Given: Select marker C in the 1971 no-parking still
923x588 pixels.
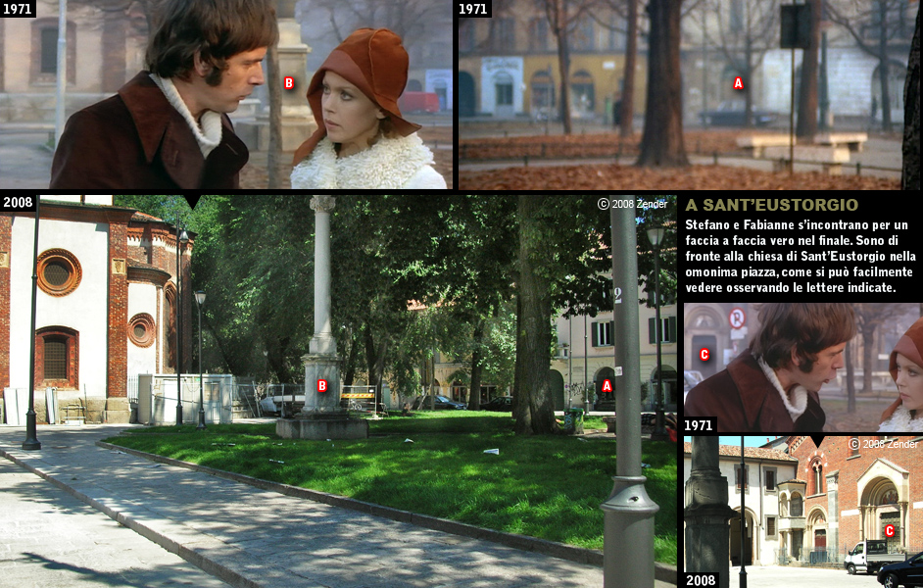Looking at the screenshot, I should coord(704,355).
